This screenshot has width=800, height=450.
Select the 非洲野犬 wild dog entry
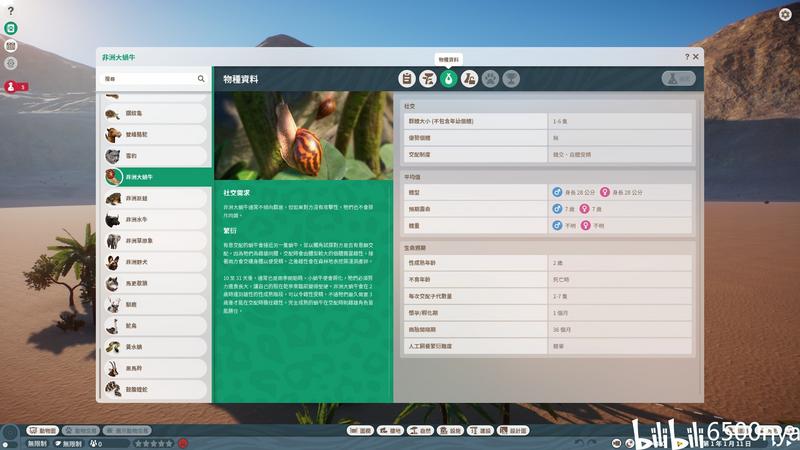[156, 262]
